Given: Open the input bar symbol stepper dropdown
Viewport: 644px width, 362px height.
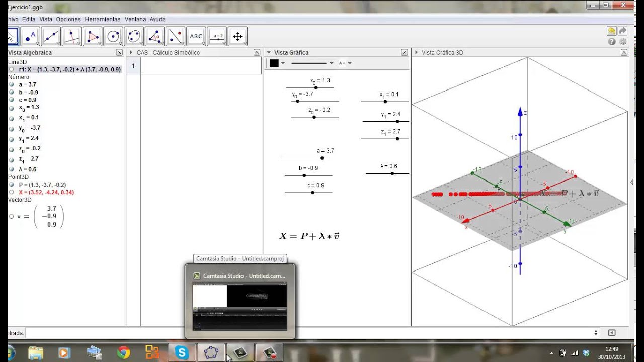Looking at the screenshot, I should pyautogui.click(x=596, y=333).
